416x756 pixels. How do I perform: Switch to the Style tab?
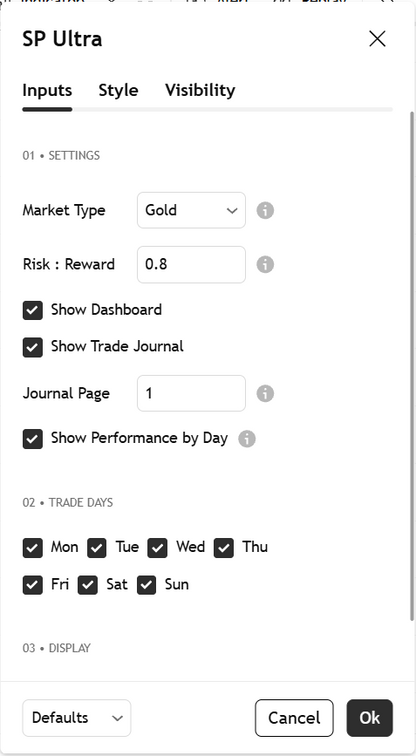tap(118, 90)
